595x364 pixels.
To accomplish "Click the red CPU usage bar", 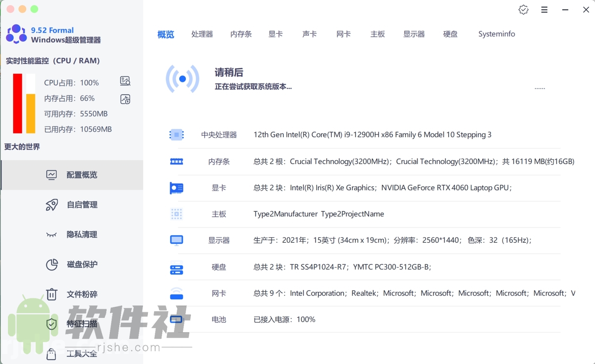I will coord(17,103).
